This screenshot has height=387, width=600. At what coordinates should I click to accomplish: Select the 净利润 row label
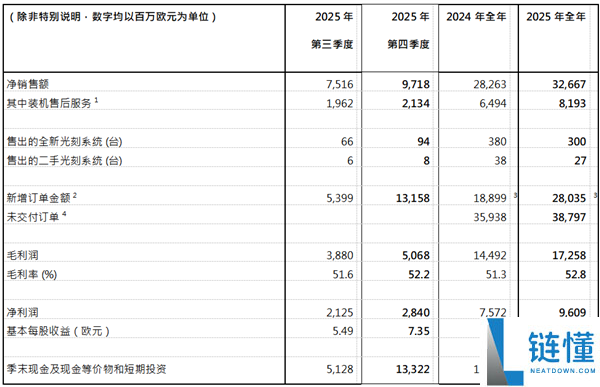(x=22, y=312)
